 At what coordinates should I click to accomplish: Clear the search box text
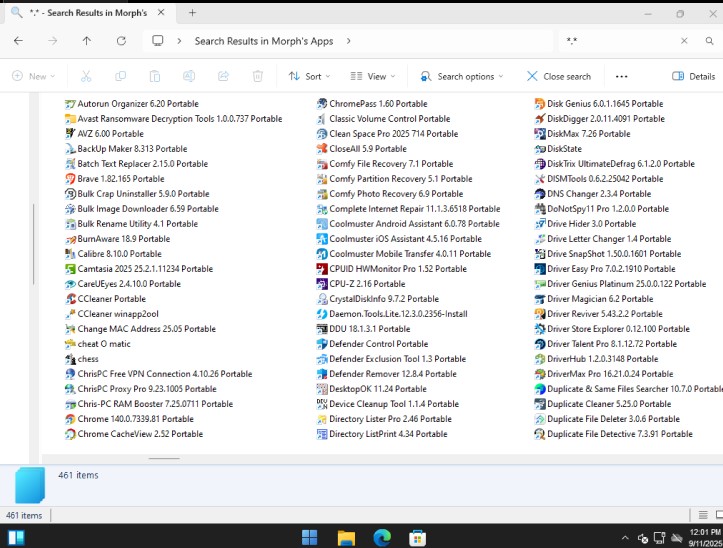tap(684, 41)
